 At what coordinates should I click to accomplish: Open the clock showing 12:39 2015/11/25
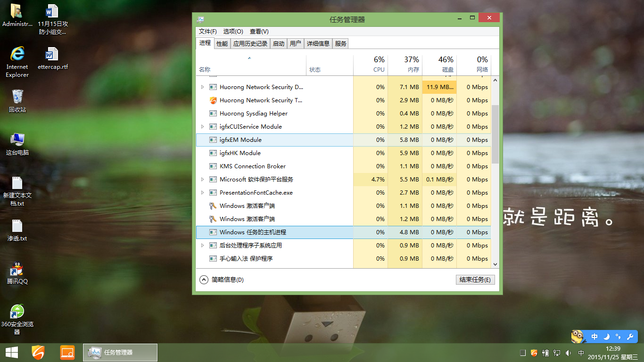613,353
